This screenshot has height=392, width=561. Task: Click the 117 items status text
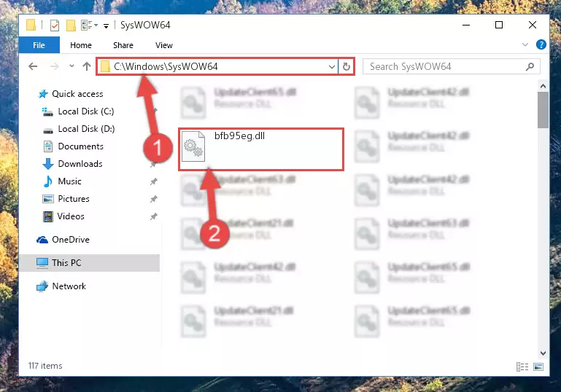click(x=45, y=366)
